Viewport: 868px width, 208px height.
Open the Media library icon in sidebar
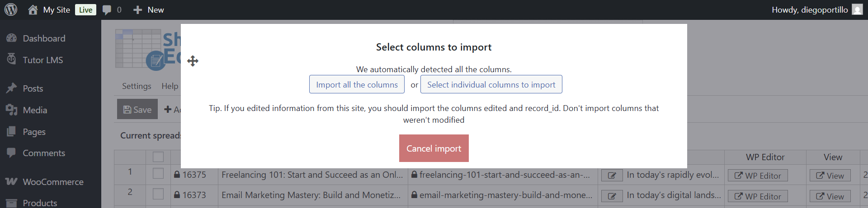12,110
